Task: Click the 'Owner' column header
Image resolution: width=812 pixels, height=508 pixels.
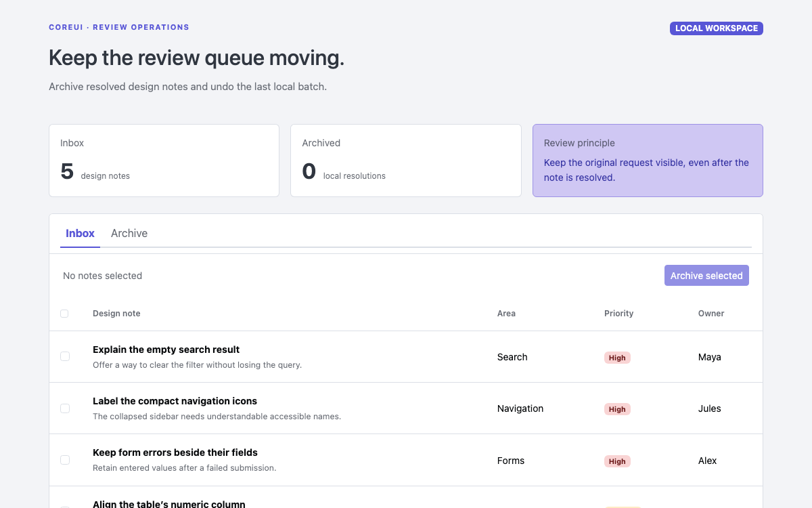Action: (x=711, y=314)
